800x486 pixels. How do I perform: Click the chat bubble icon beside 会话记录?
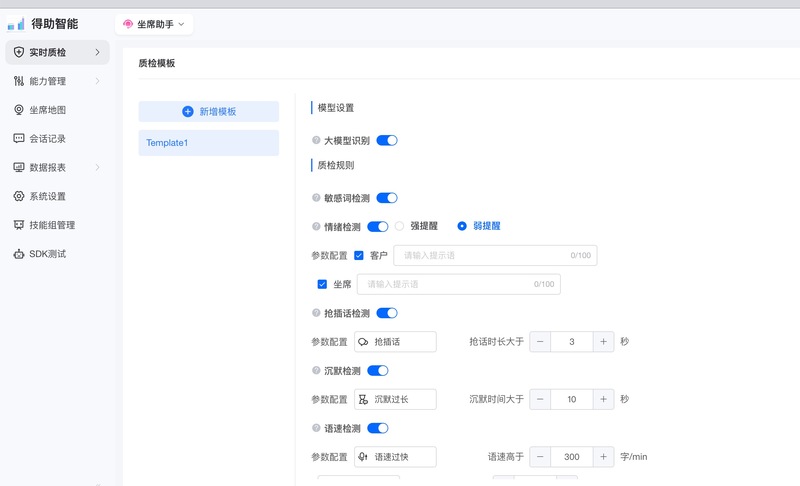coord(19,139)
